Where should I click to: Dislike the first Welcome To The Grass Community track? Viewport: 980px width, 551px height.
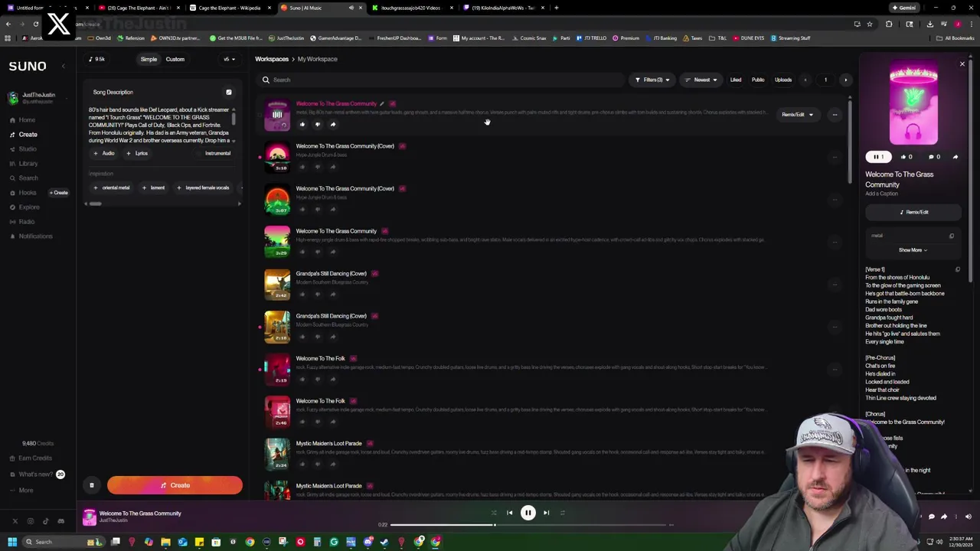coord(317,124)
